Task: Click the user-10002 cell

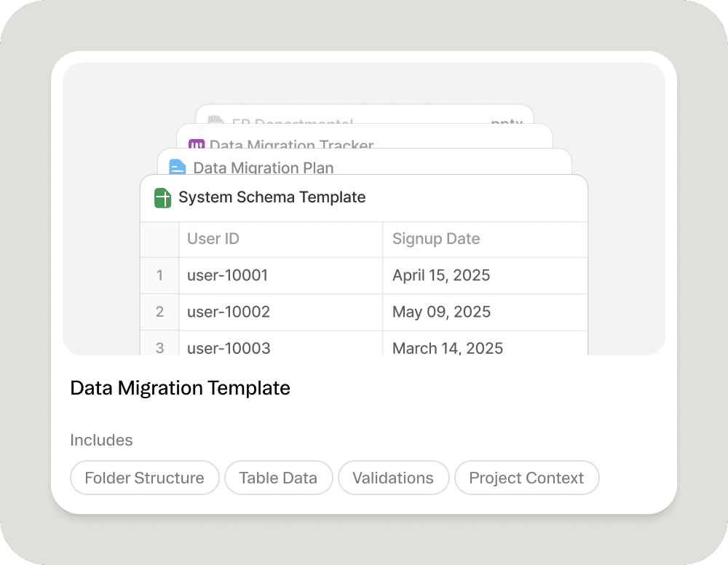Action: 229,312
